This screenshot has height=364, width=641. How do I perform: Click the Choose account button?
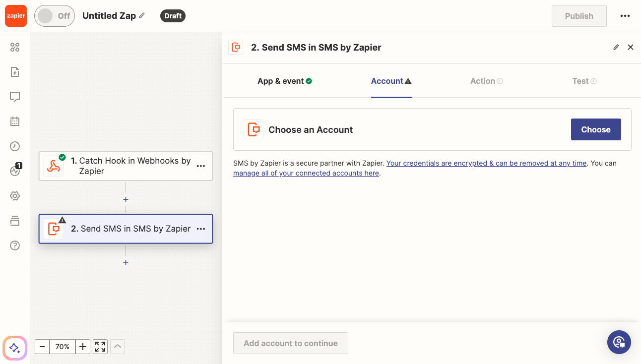click(596, 129)
